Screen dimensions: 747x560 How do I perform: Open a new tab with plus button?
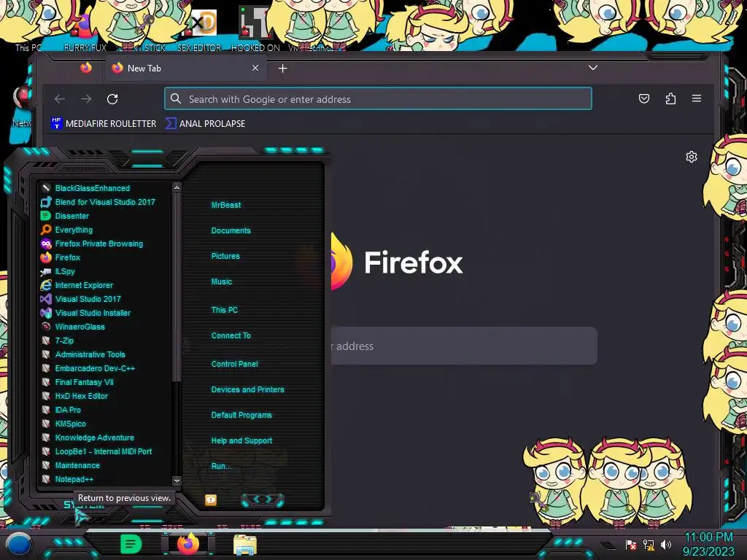pos(282,69)
